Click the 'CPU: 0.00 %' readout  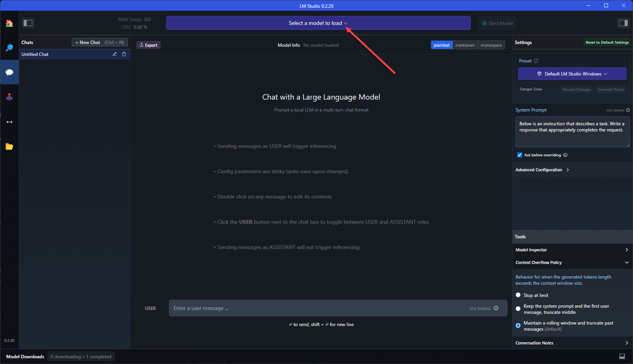click(x=134, y=27)
